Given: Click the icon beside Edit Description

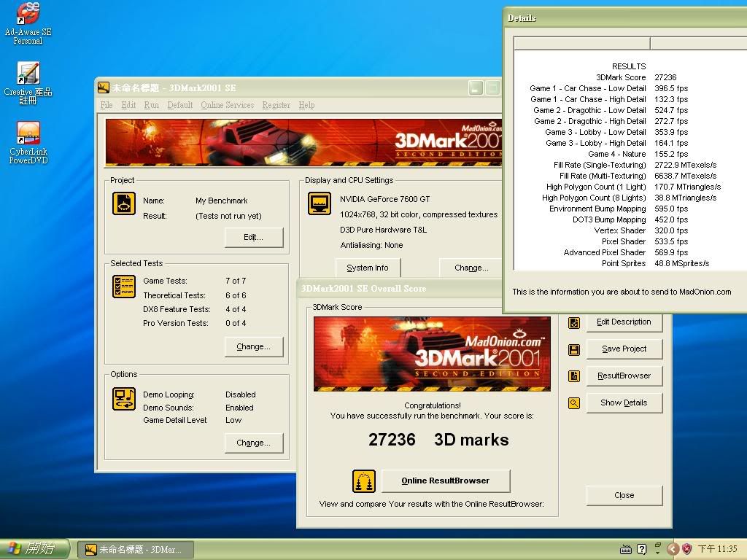Looking at the screenshot, I should (x=574, y=322).
